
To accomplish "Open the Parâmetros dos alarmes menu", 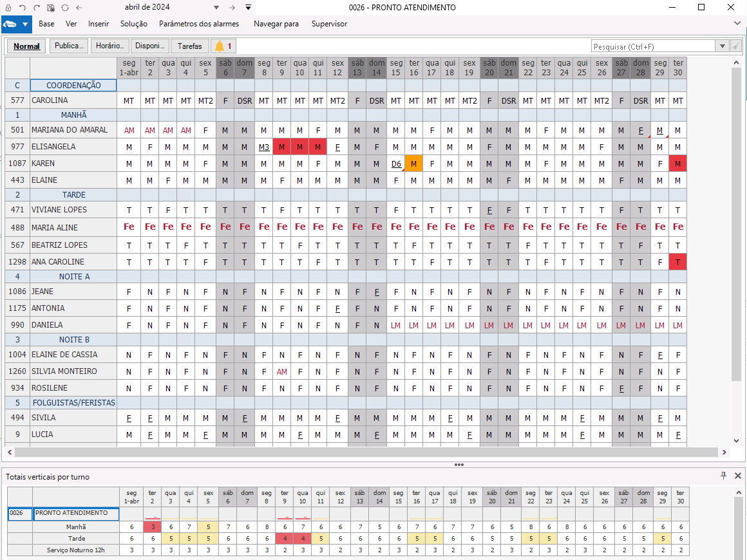I will (198, 24).
